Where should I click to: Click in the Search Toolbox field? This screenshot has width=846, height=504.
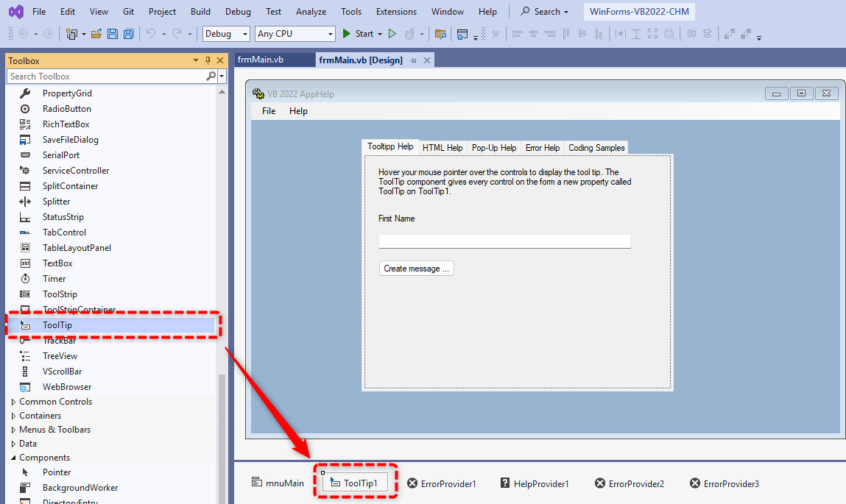[x=105, y=77]
